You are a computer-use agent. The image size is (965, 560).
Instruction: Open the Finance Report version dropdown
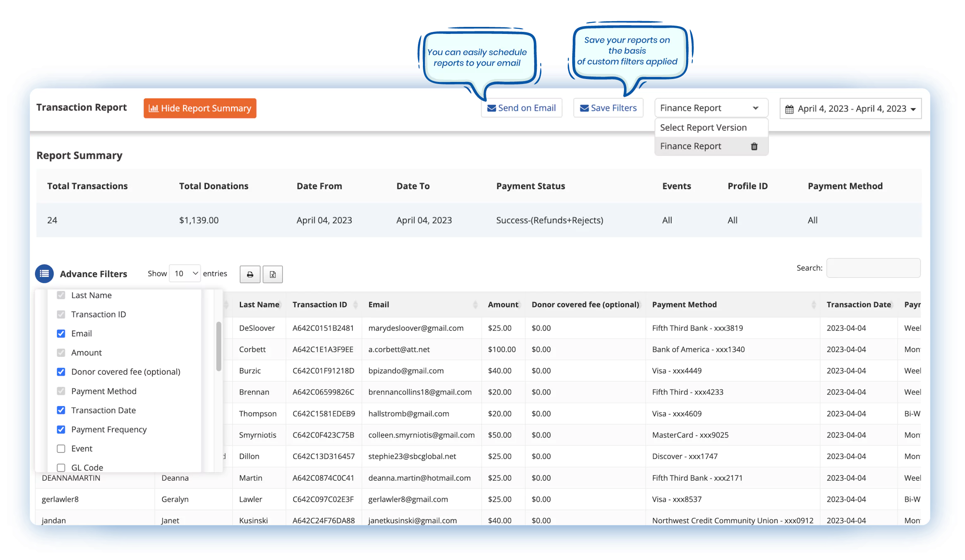click(711, 108)
